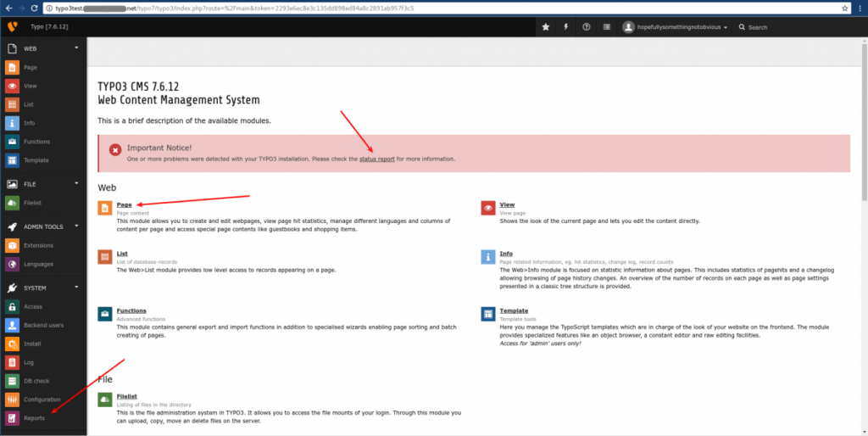The width and height of the screenshot is (868, 436).
Task: Open the View link in content
Action: tap(507, 205)
